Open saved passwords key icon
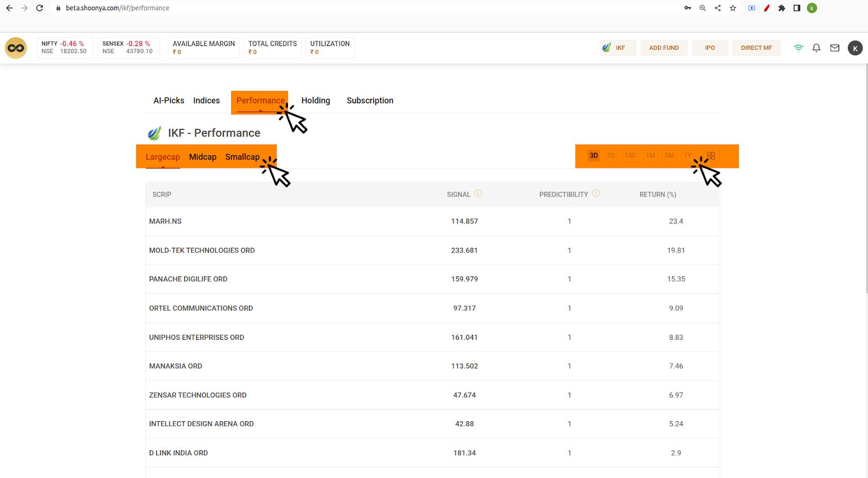 (688, 8)
